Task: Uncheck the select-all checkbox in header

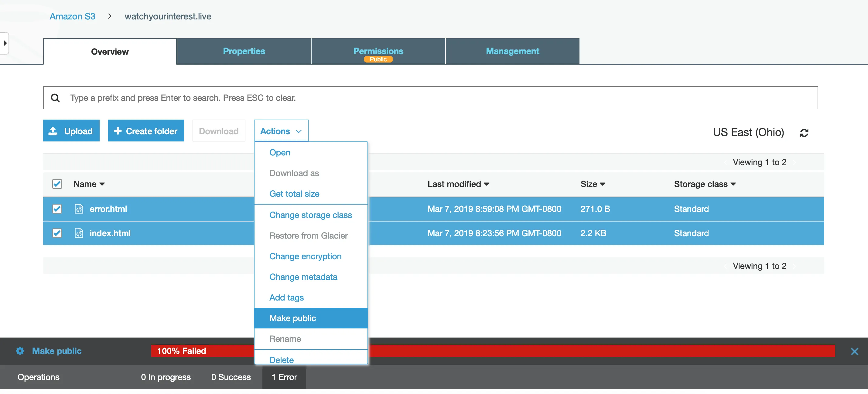Action: (57, 184)
